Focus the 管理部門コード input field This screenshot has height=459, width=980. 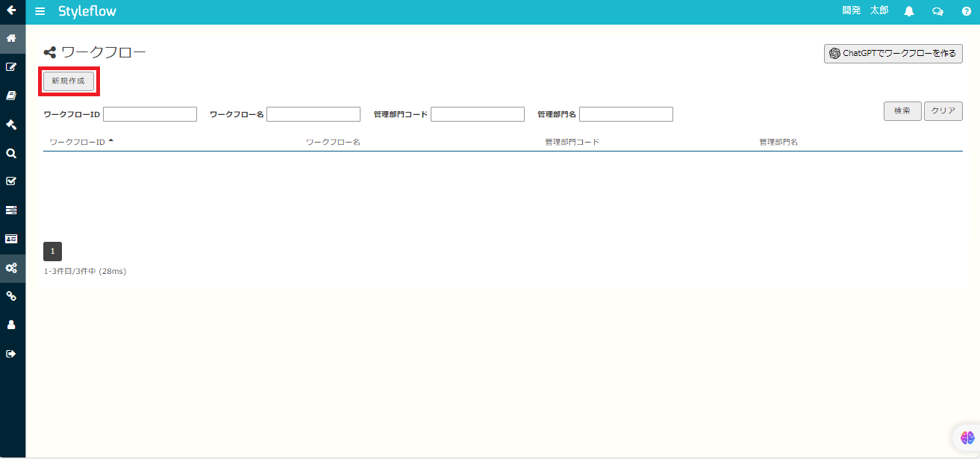point(478,114)
